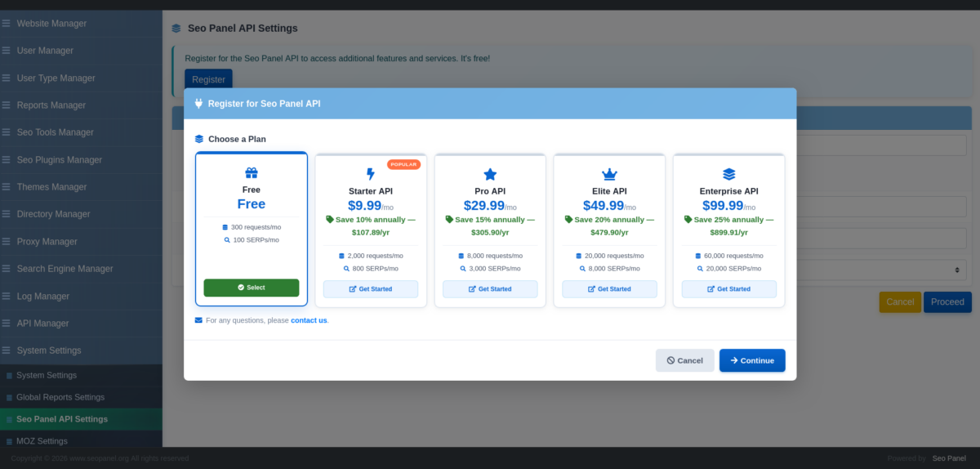Open Global Reports Settings sub-item
Viewport: 980px width, 469px height.
[81, 398]
